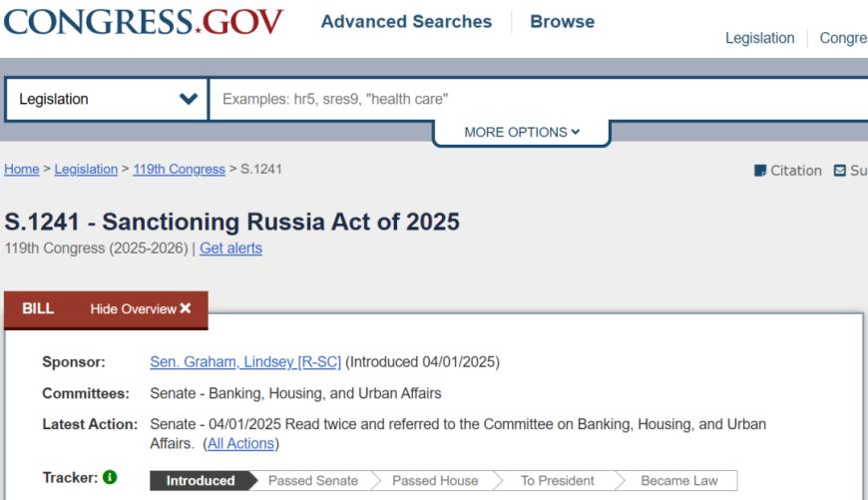Go to Home breadcrumb link
Viewport: 868px width, 500px height.
(21, 170)
